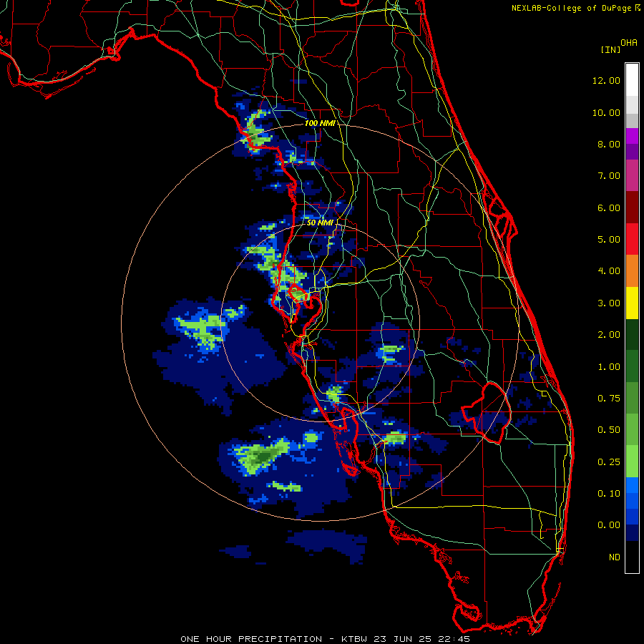Viewport: 644px width, 644px height.
Task: Pick the light green swatch beside 0.25
Action: (x=632, y=462)
